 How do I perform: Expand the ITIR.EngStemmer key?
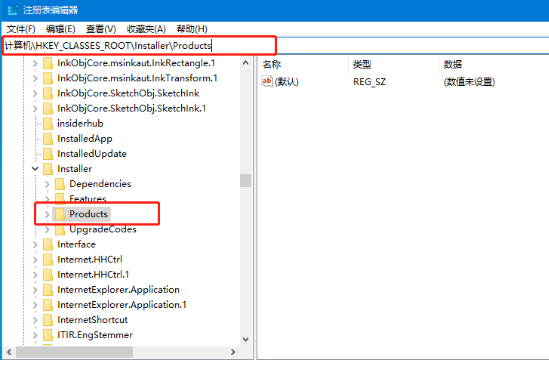[x=35, y=335]
